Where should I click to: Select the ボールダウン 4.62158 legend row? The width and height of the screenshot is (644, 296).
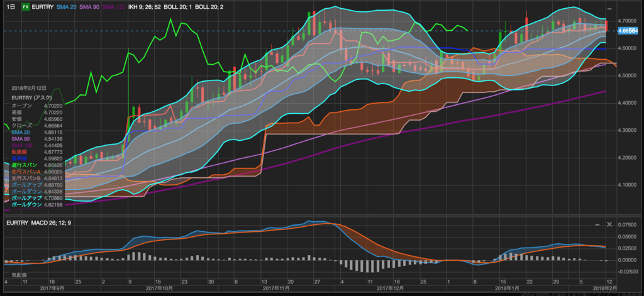(37, 204)
